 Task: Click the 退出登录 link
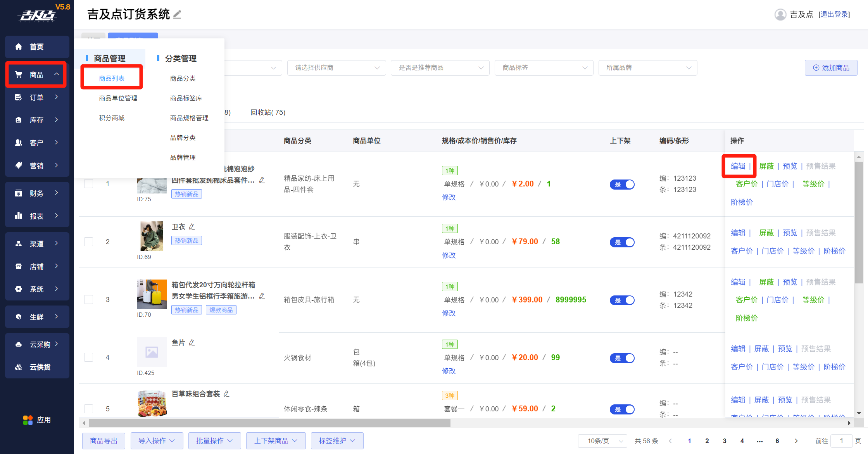834,15
